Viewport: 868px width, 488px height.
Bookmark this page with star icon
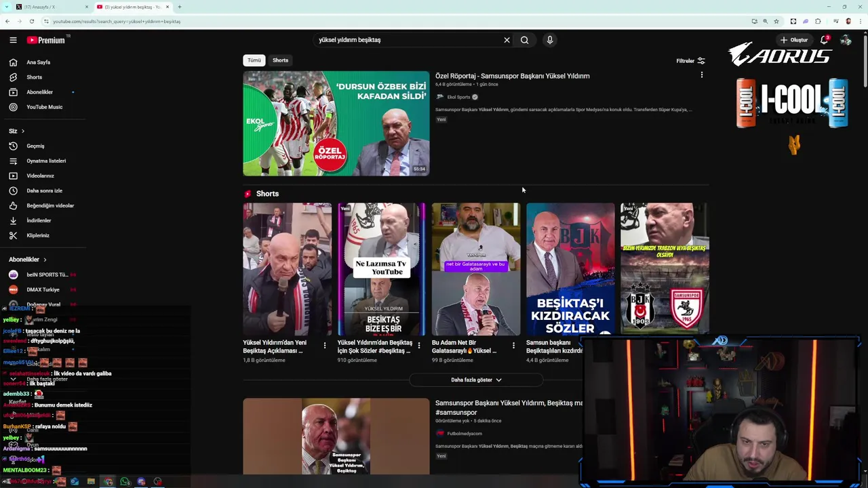(776, 21)
